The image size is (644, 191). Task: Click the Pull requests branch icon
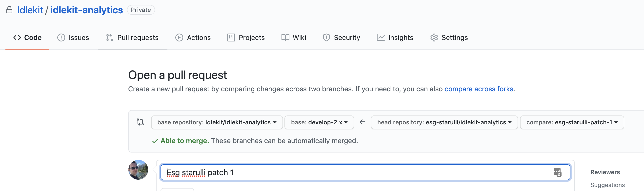point(109,38)
